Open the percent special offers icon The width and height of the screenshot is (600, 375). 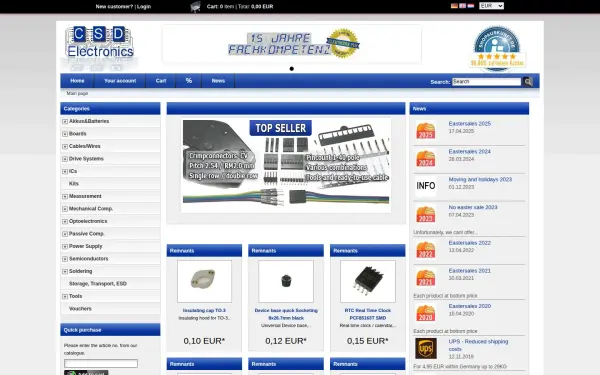click(189, 81)
